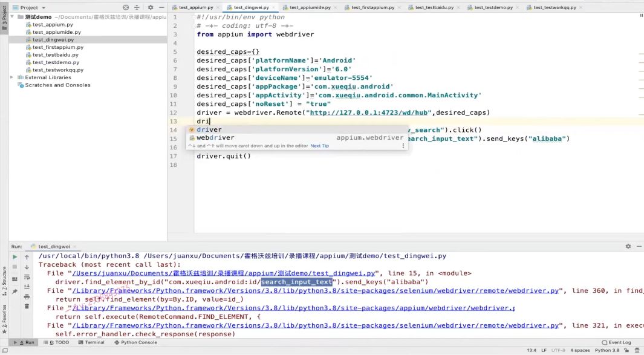Open test_testbaidu.py from the project tree
Image resolution: width=644 pixels, height=355 pixels.
(x=55, y=55)
